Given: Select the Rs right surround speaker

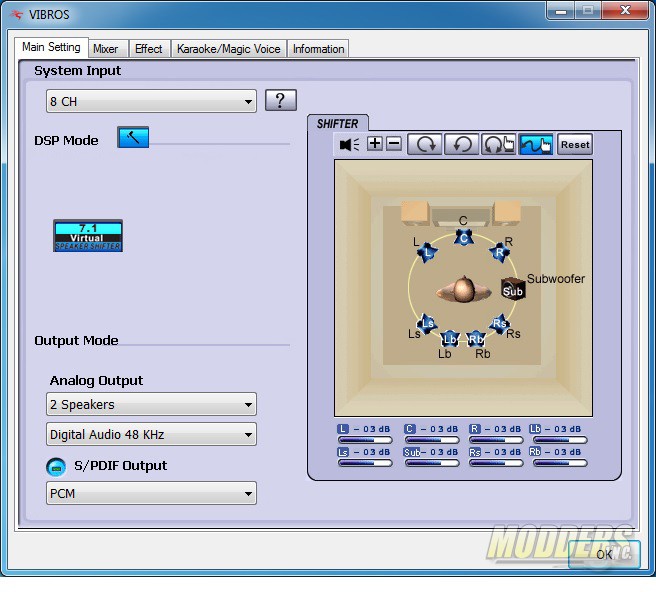Looking at the screenshot, I should [x=500, y=323].
